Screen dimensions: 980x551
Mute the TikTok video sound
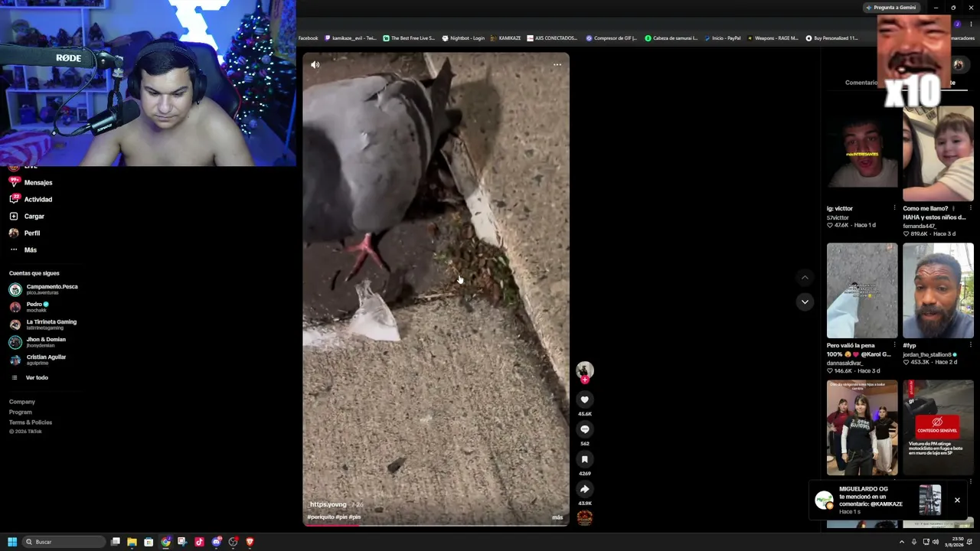point(315,65)
